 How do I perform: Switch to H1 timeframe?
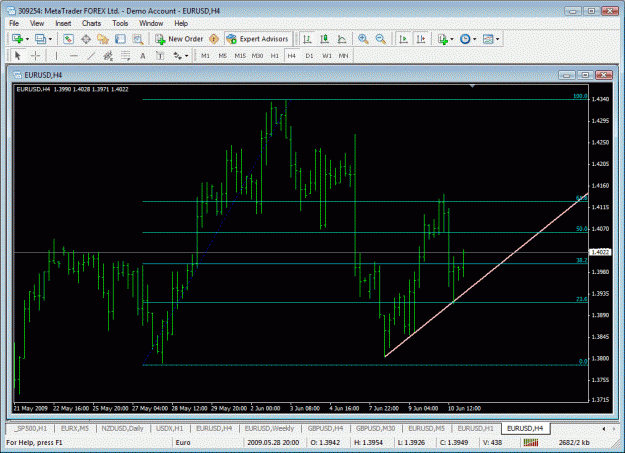275,56
